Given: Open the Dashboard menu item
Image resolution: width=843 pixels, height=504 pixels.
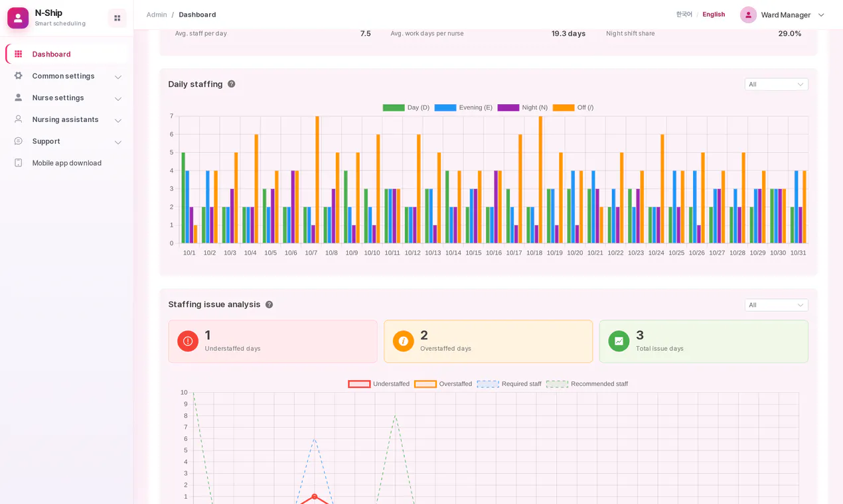Looking at the screenshot, I should pos(66,54).
